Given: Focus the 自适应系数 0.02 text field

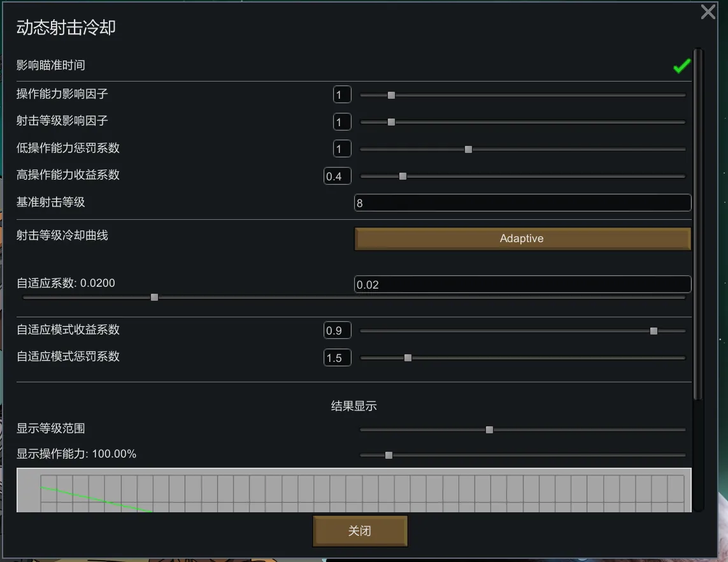Looking at the screenshot, I should (522, 285).
